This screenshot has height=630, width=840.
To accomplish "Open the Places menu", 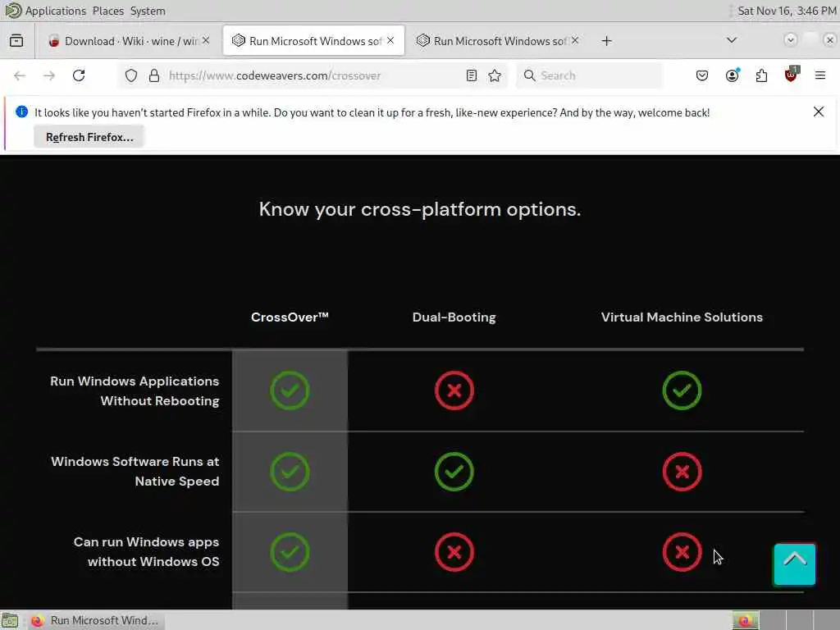I will (107, 11).
